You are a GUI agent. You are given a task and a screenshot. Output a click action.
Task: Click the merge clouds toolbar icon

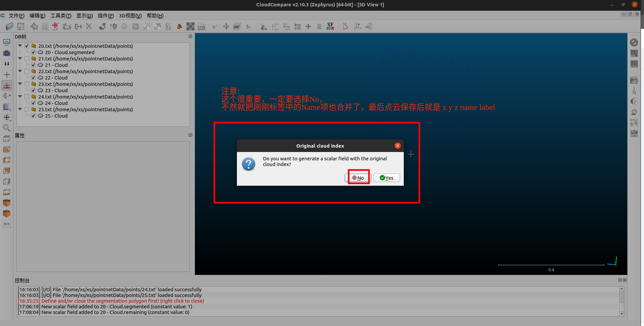78,26
